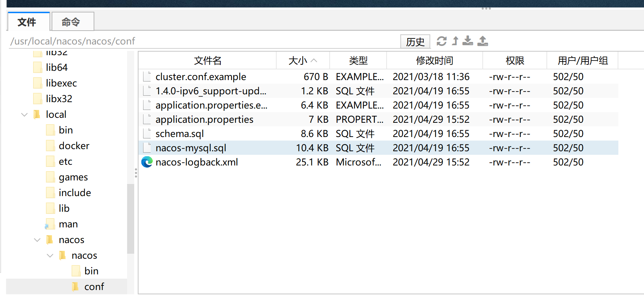The image size is (644, 295).
Task: Click the Edge icon beside nacos-logback.xml
Action: click(x=147, y=162)
